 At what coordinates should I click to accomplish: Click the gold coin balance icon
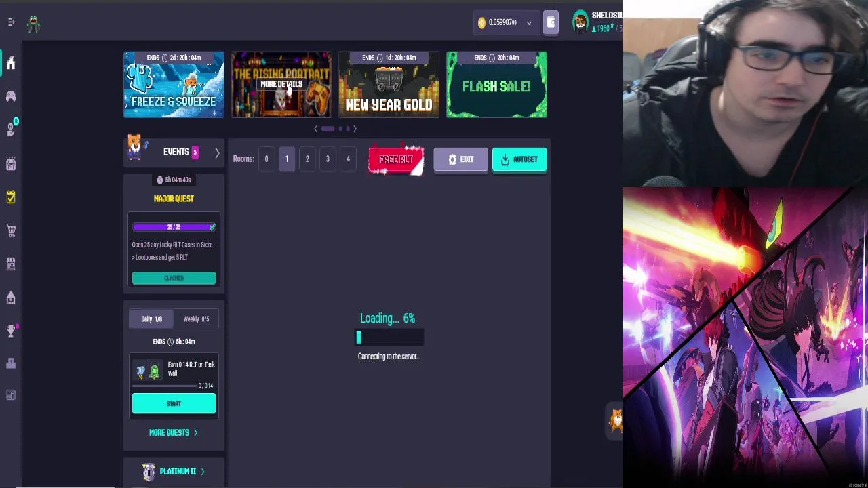tap(481, 22)
